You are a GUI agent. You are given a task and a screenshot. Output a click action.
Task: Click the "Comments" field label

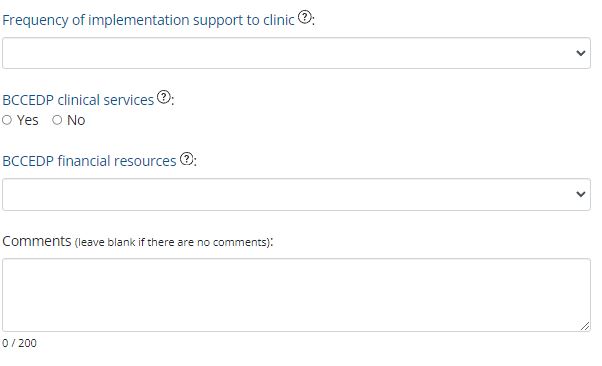point(37,241)
